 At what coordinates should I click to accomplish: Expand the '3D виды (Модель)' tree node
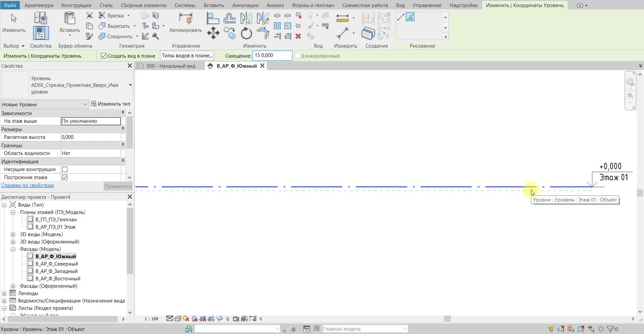click(x=13, y=234)
